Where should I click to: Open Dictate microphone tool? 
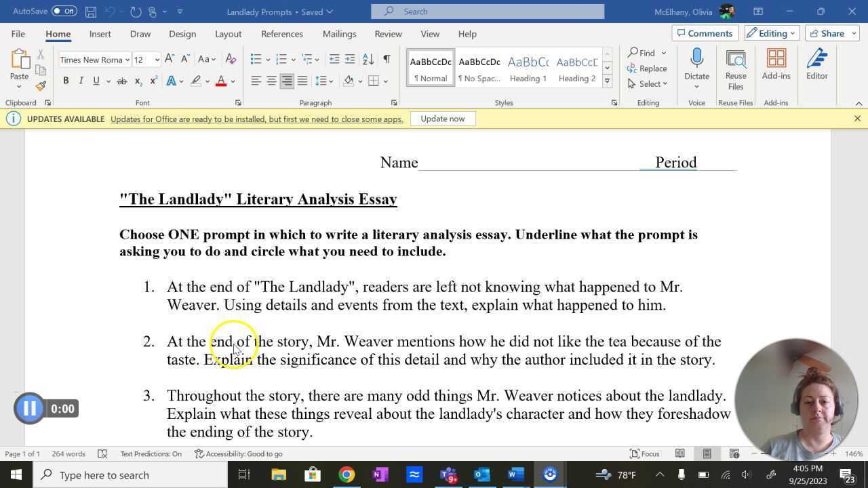click(x=696, y=60)
